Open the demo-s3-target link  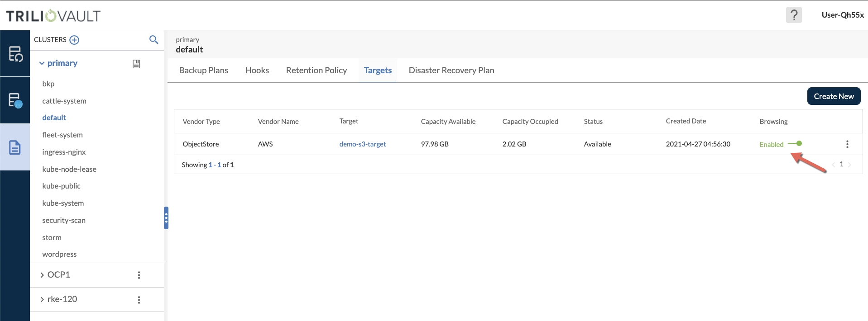(x=362, y=144)
